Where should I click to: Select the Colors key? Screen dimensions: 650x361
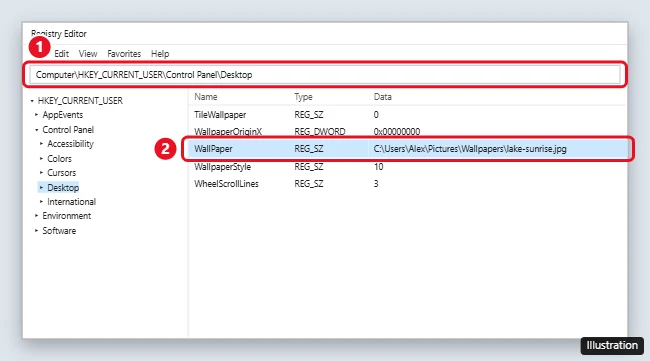[59, 159]
